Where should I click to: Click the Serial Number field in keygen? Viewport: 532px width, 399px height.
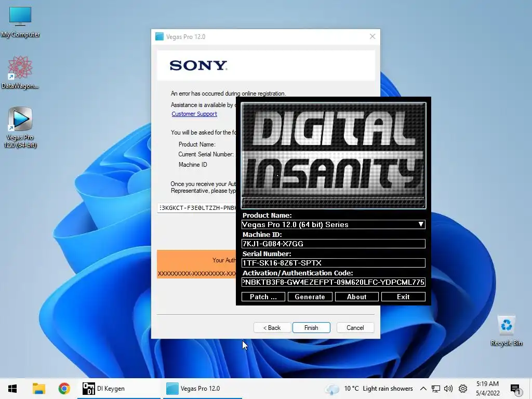tap(333, 263)
